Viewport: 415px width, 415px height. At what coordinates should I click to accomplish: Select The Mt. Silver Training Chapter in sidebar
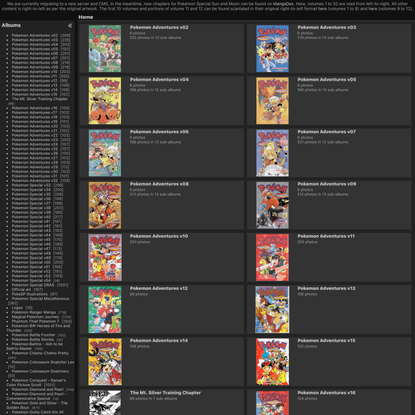40,99
